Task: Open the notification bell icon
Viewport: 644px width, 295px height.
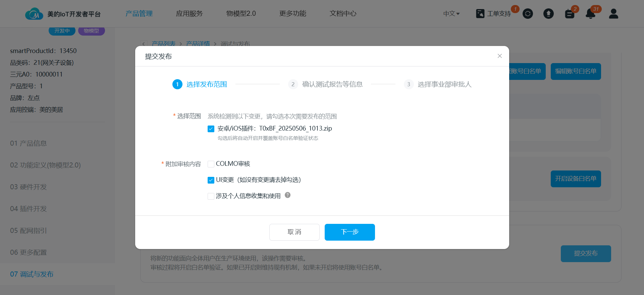Action: (x=590, y=14)
